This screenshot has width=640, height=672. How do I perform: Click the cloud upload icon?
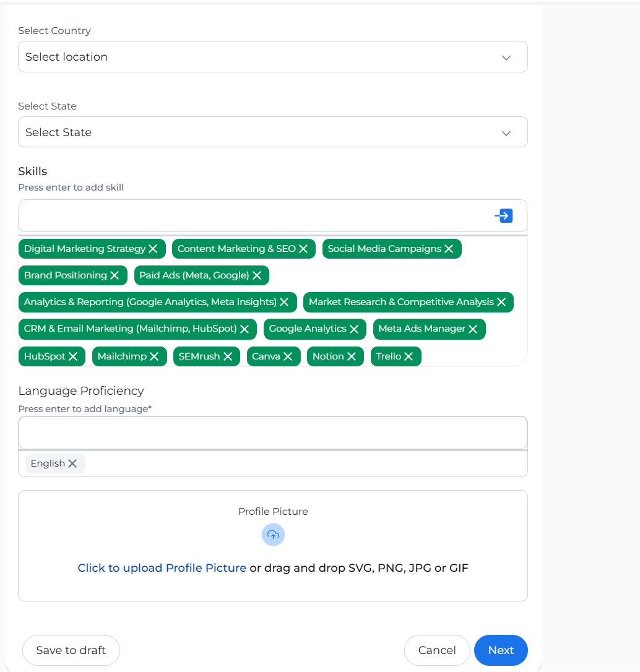tap(273, 535)
